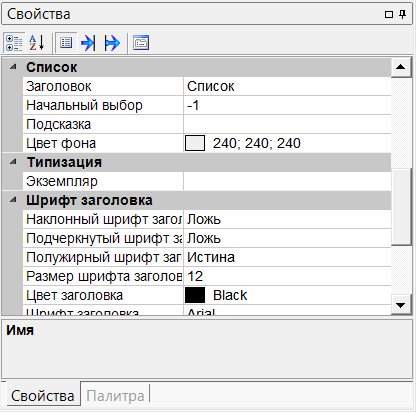Click the Шрифт заголовка category header text
417x413 pixels.
tap(89, 200)
